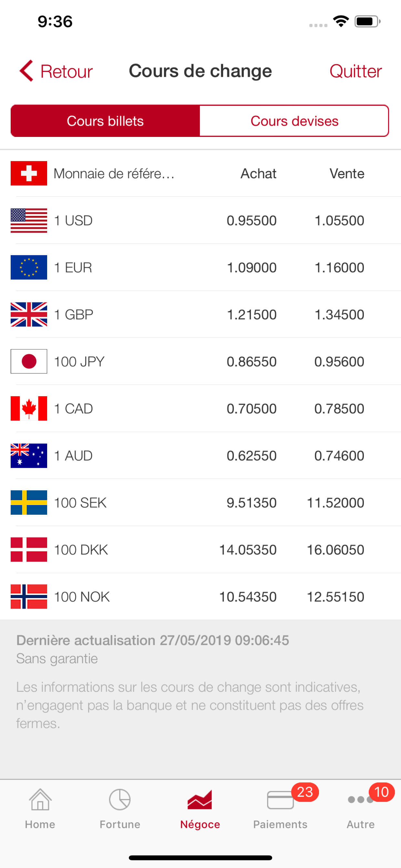This screenshot has width=401, height=868.
Task: Tap the 100 DKK currency label
Action: (81, 550)
